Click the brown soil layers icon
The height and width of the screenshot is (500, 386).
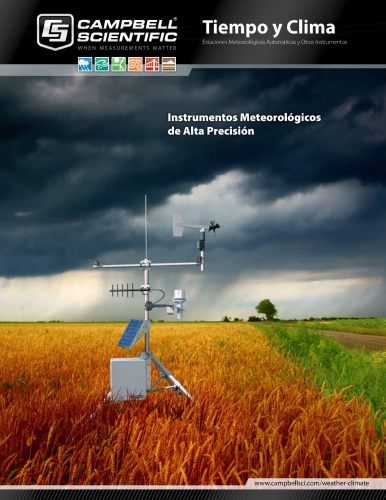tap(169, 64)
